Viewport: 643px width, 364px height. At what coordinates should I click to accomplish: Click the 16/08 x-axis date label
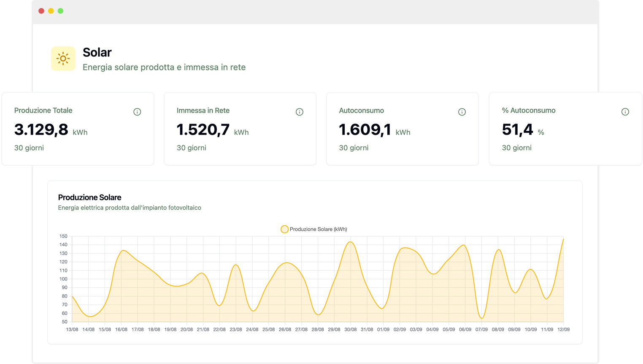pyautogui.click(x=121, y=329)
